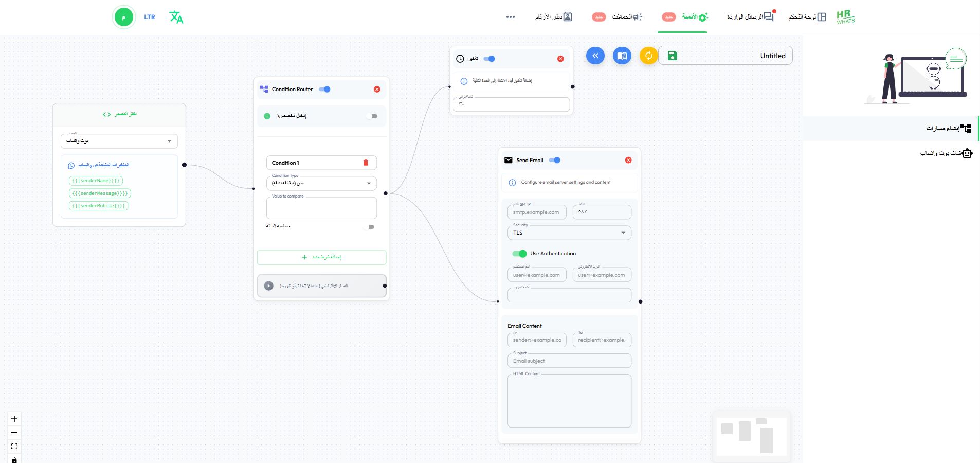Remove the Condition Router node
The image size is (980, 463).
[x=377, y=90]
